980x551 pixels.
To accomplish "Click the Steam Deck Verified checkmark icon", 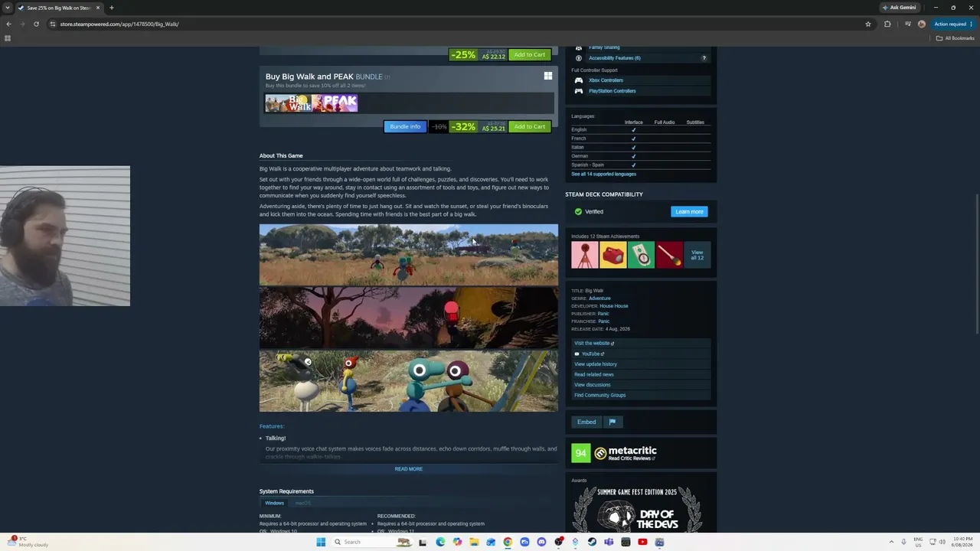I will point(578,212).
